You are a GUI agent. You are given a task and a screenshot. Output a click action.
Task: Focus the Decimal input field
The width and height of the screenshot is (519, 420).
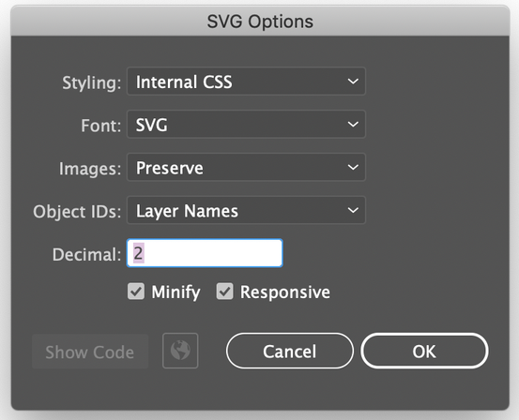[x=205, y=253]
